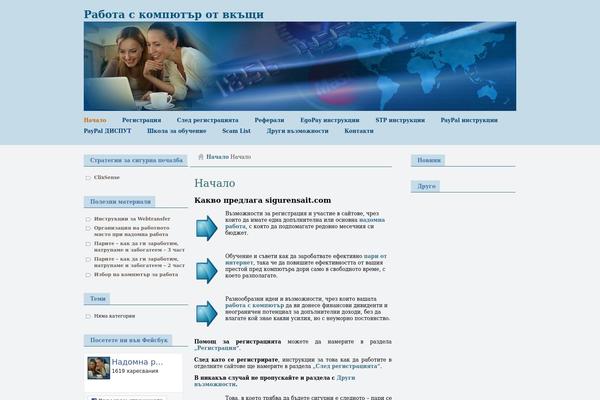Click the folder icon beside 'Няма категории'
This screenshot has width=600, height=400.
(x=88, y=317)
